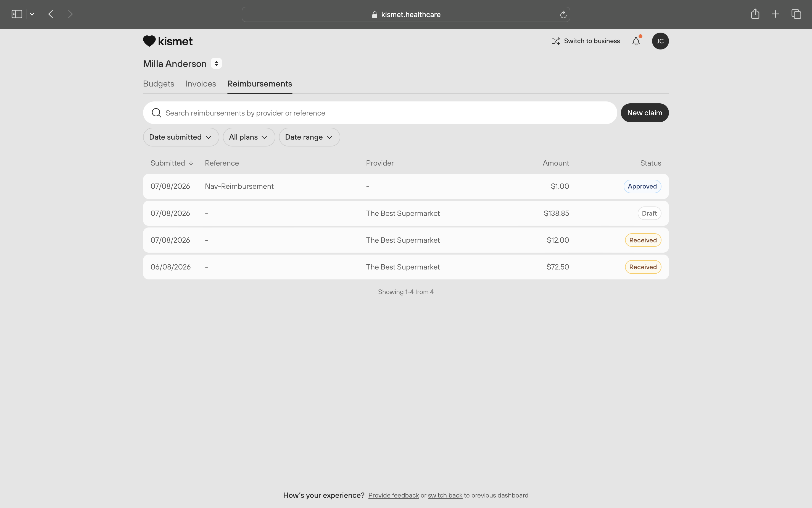Click the kismet heart logo
Viewport: 812px width, 508px height.
point(168,41)
